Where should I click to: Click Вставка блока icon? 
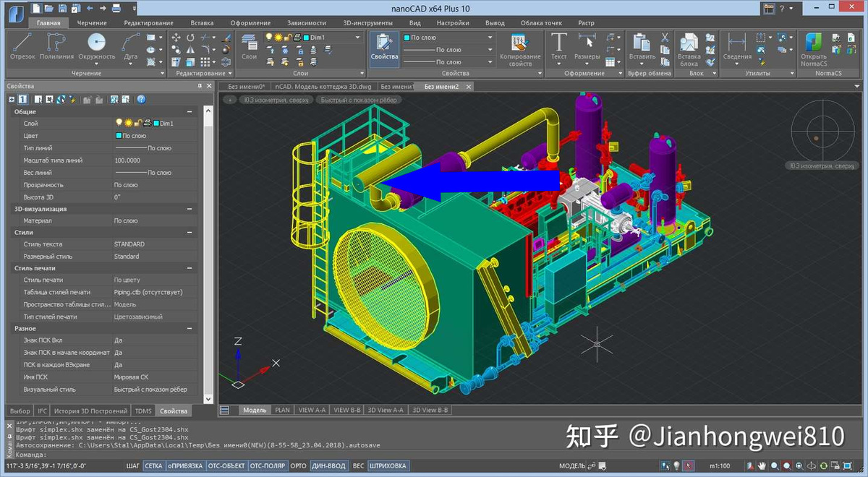pos(689,49)
